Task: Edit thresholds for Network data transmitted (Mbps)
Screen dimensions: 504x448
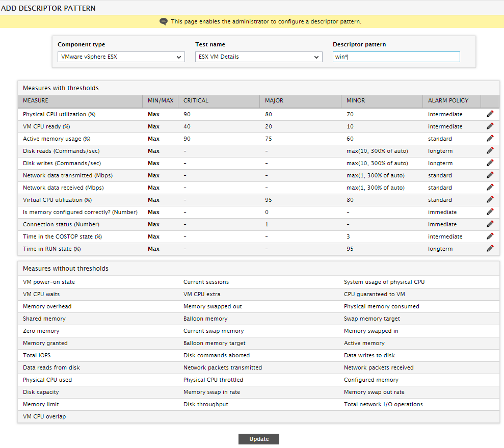Action: tap(490, 175)
